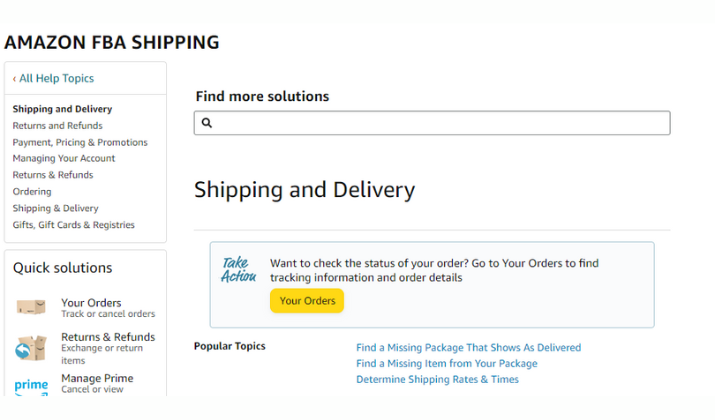Open Find a Missing Item from Your Package

(446, 363)
